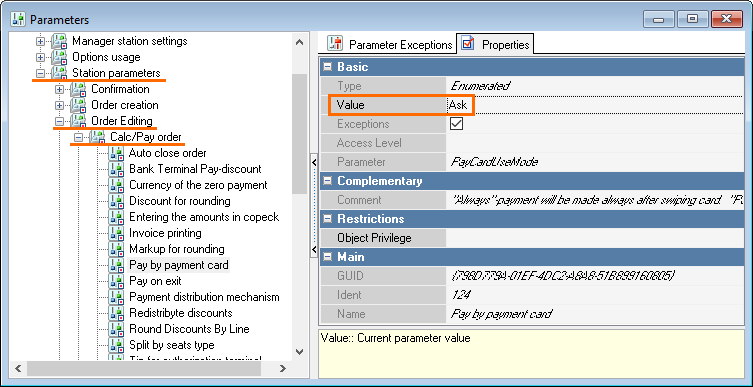Image resolution: width=753 pixels, height=387 pixels.
Task: Click the Station parameters folder icon
Action: tap(60, 73)
